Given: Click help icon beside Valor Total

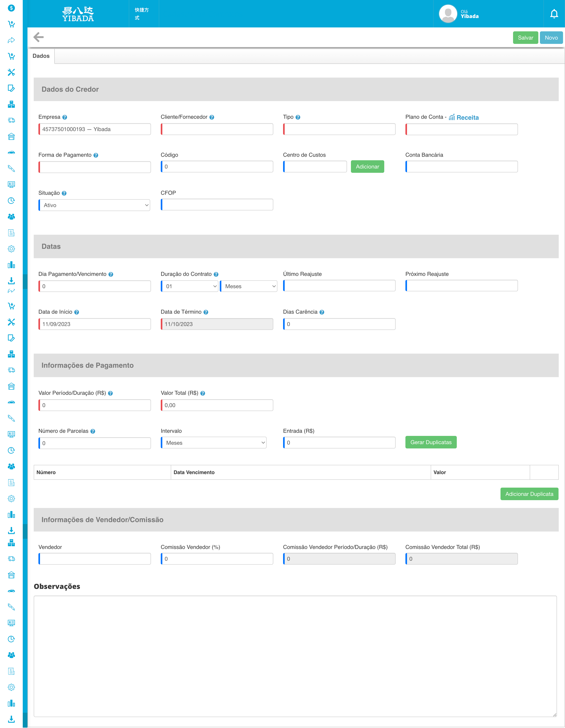Looking at the screenshot, I should coord(203,393).
